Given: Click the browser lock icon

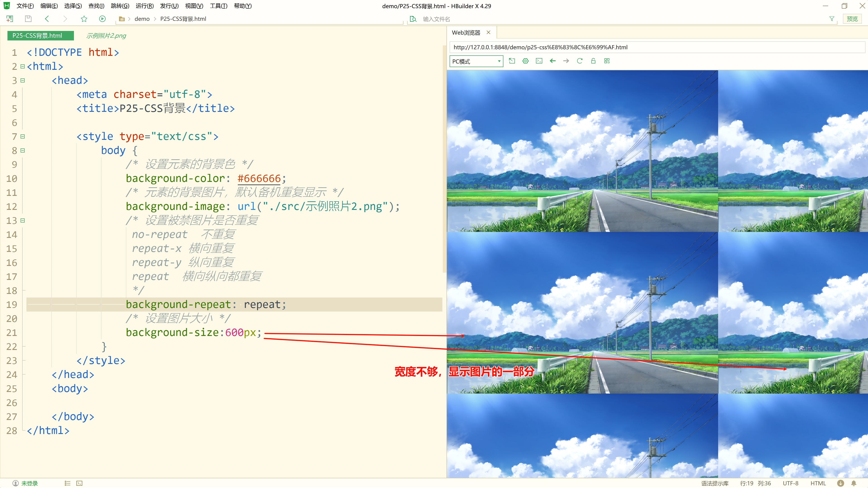Looking at the screenshot, I should point(593,61).
